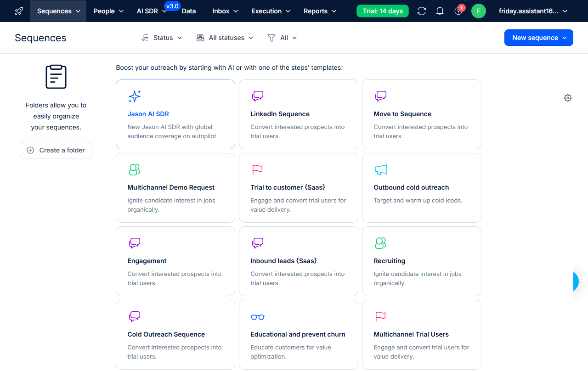This screenshot has height=371, width=588.
Task: Open the All filter dropdown
Action: click(x=282, y=38)
